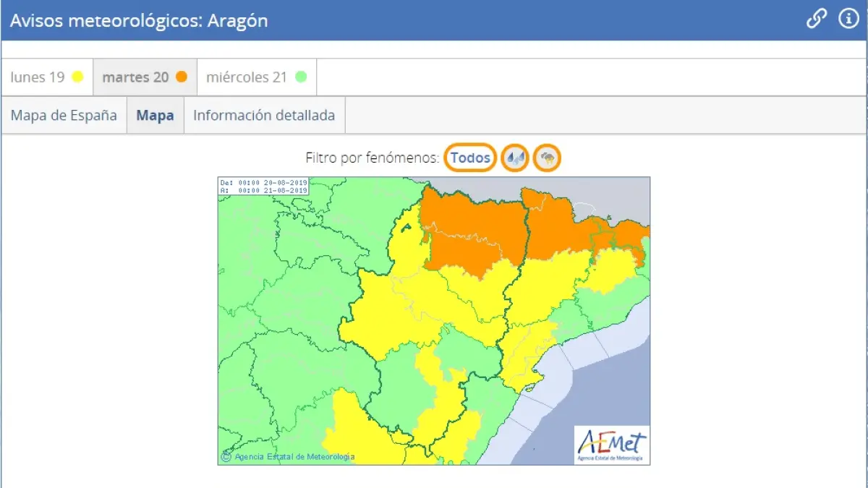The height and width of the screenshot is (488, 868).
Task: Click the Filtro por fenómenos label
Action: 372,158
